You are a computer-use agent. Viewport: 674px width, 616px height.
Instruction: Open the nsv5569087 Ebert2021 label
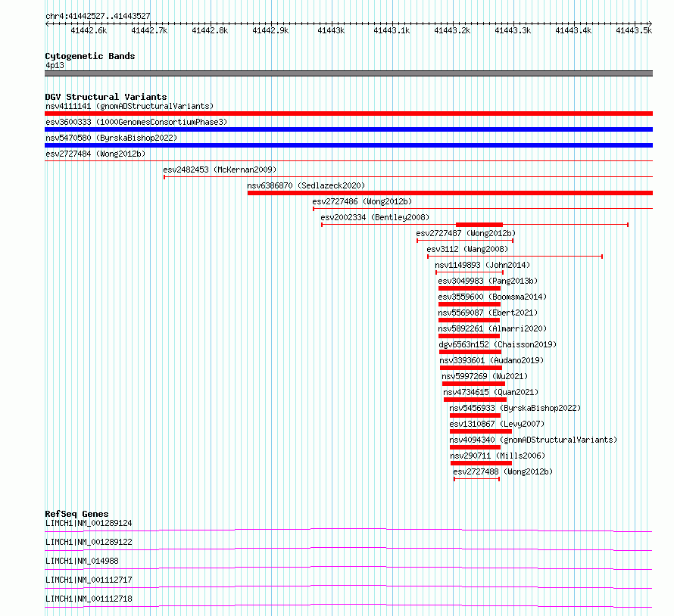click(x=488, y=313)
